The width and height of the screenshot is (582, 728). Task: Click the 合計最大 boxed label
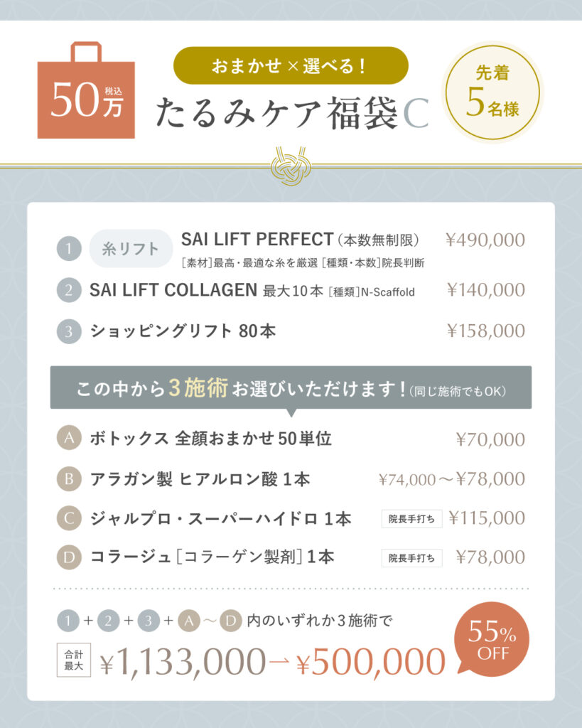(74, 660)
